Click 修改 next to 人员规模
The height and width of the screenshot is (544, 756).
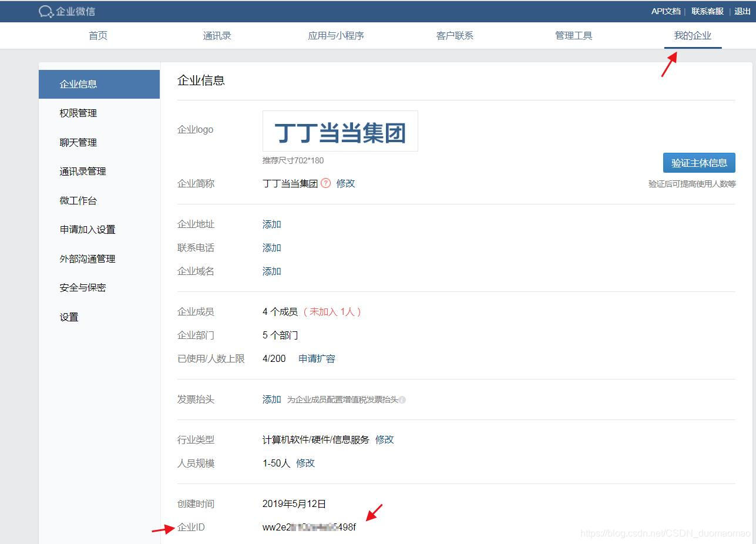tap(305, 464)
